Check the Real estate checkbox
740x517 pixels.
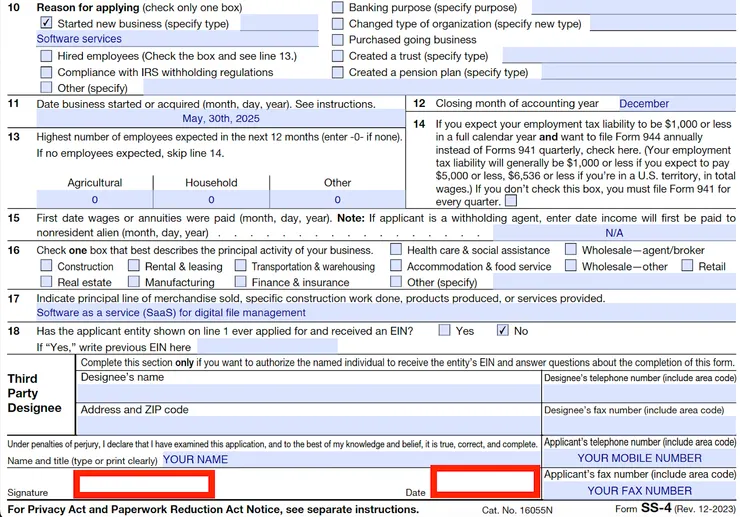[x=46, y=282]
